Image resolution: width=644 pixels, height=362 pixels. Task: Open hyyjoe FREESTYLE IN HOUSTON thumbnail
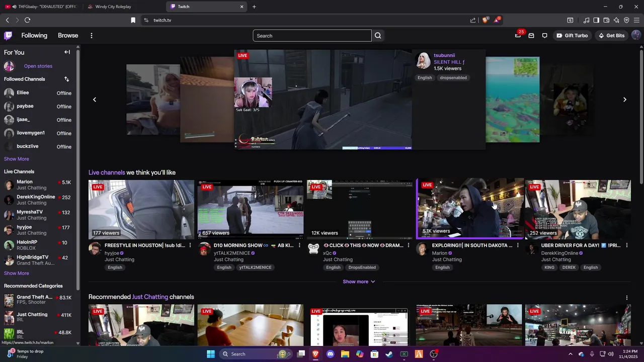pos(141,209)
